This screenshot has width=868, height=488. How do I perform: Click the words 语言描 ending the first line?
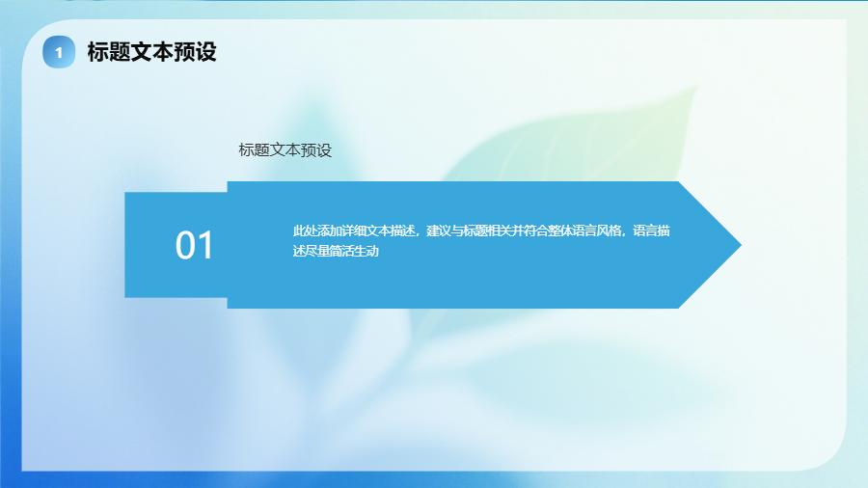[652, 231]
